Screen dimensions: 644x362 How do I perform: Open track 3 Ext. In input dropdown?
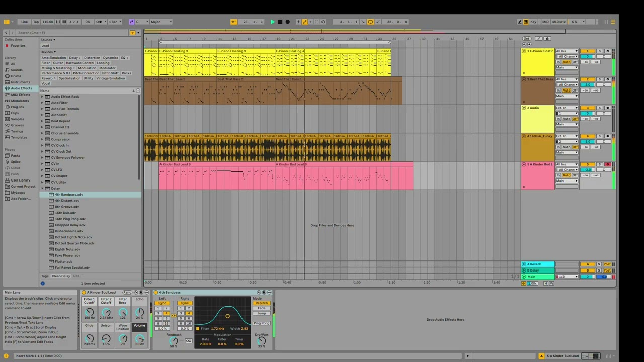point(567,108)
